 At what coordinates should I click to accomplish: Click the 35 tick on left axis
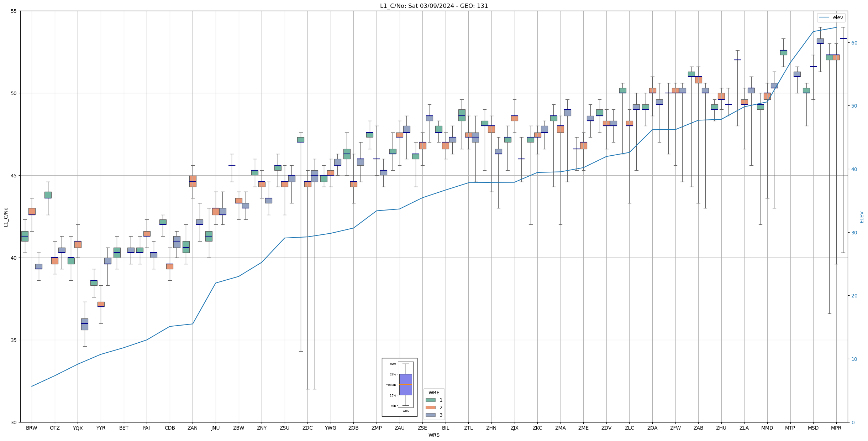pos(14,340)
